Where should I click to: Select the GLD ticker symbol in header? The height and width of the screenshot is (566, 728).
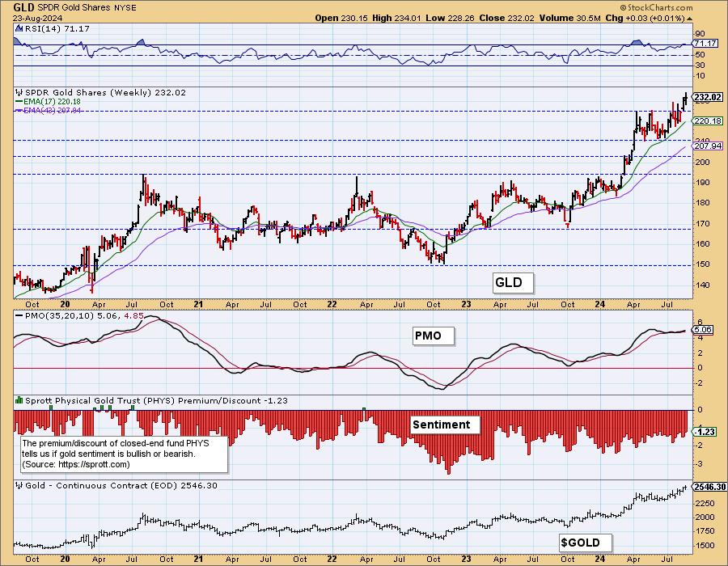23,7
